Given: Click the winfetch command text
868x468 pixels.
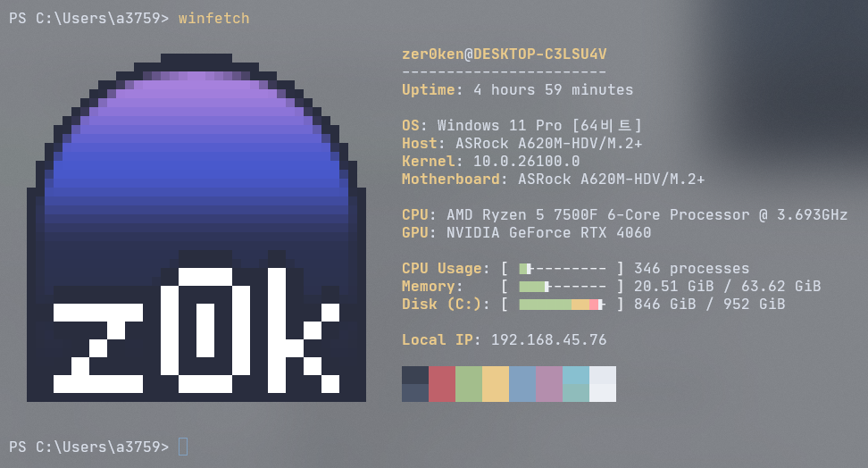Looking at the screenshot, I should click(x=213, y=18).
